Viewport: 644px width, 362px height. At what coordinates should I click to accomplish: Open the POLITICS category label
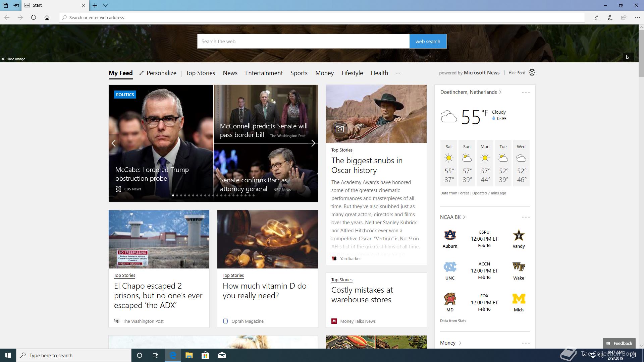coord(125,95)
